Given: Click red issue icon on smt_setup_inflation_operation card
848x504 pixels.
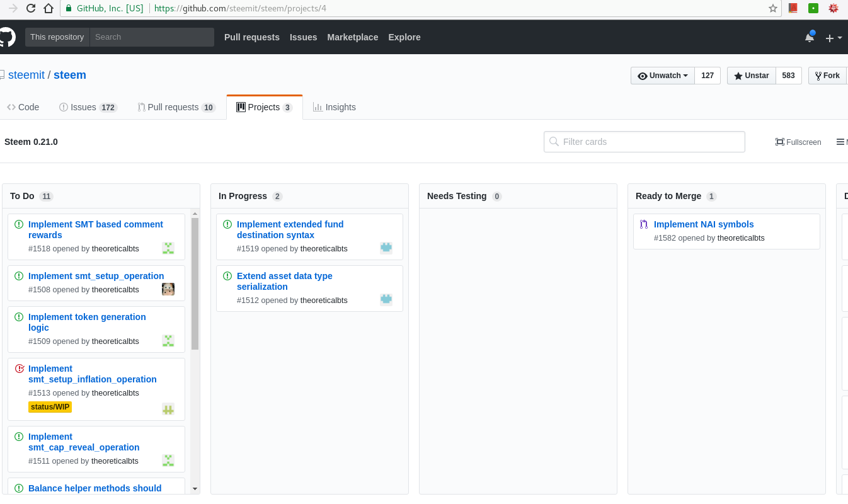Looking at the screenshot, I should click(x=19, y=369).
